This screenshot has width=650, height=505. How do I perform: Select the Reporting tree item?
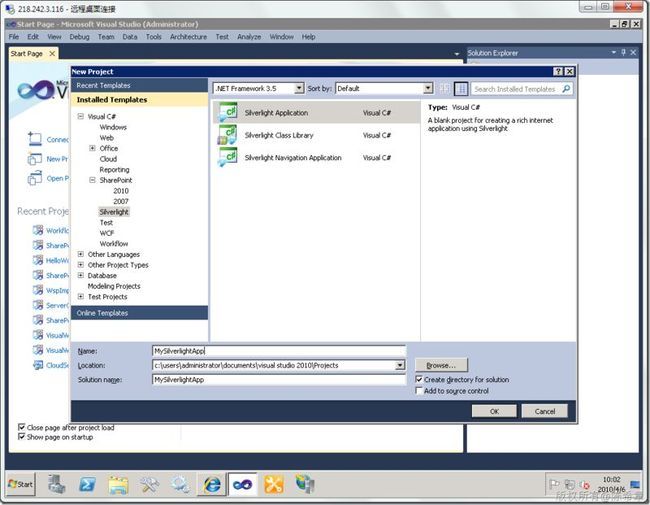(x=114, y=170)
